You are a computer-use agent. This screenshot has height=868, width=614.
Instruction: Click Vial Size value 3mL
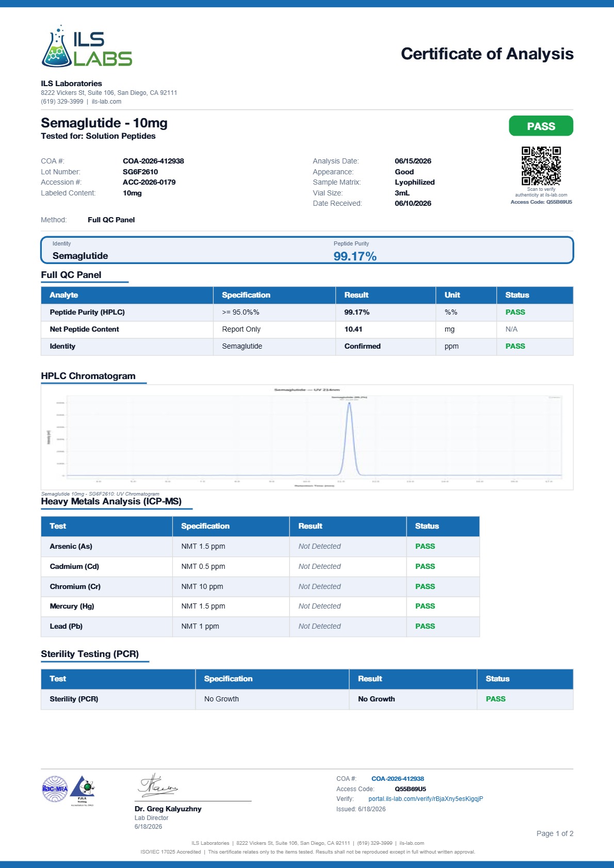402,193
